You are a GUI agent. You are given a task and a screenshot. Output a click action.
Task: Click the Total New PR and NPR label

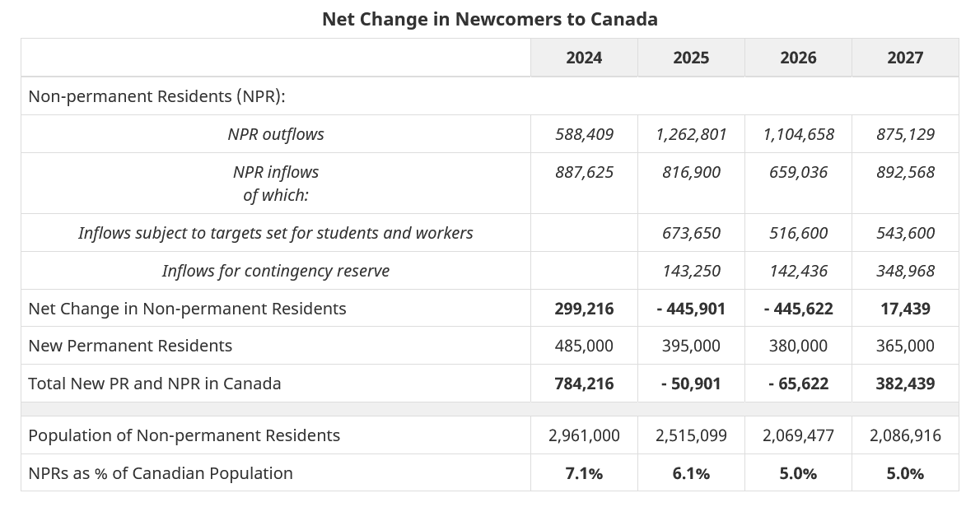[x=155, y=384]
